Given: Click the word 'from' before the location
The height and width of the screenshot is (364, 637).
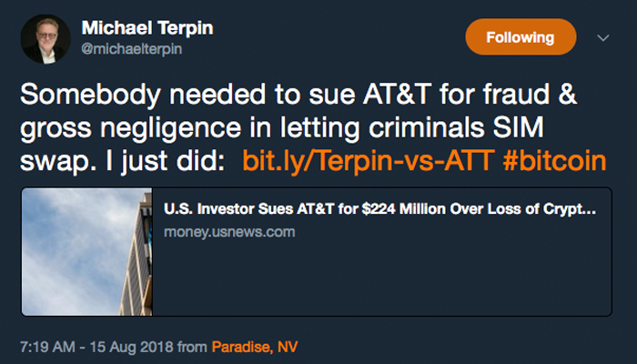Looking at the screenshot, I should pyautogui.click(x=193, y=347).
